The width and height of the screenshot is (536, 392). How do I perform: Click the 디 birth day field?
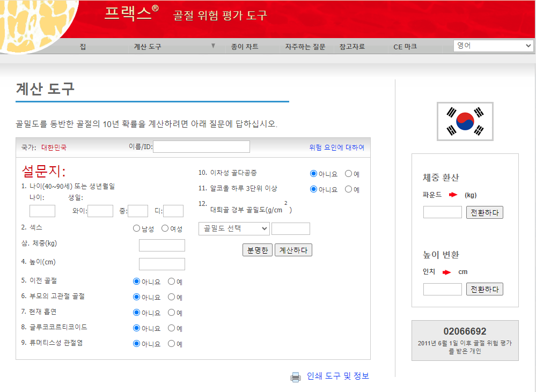[x=173, y=211]
